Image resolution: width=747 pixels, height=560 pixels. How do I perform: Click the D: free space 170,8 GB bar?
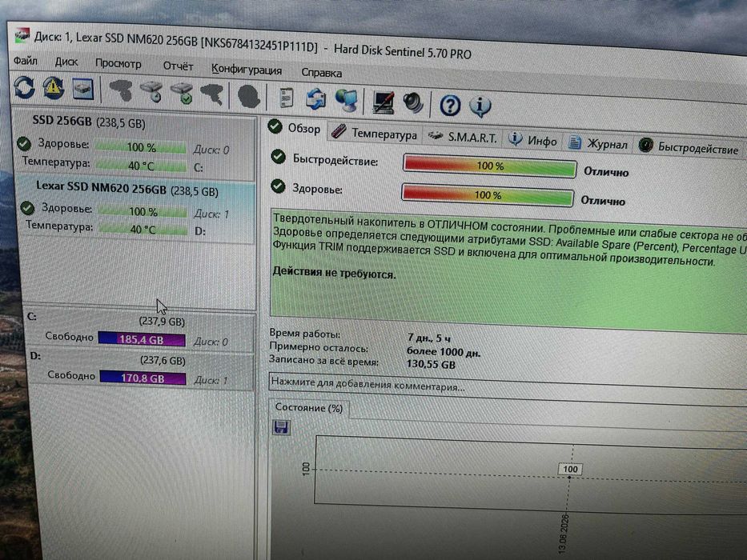click(x=143, y=378)
